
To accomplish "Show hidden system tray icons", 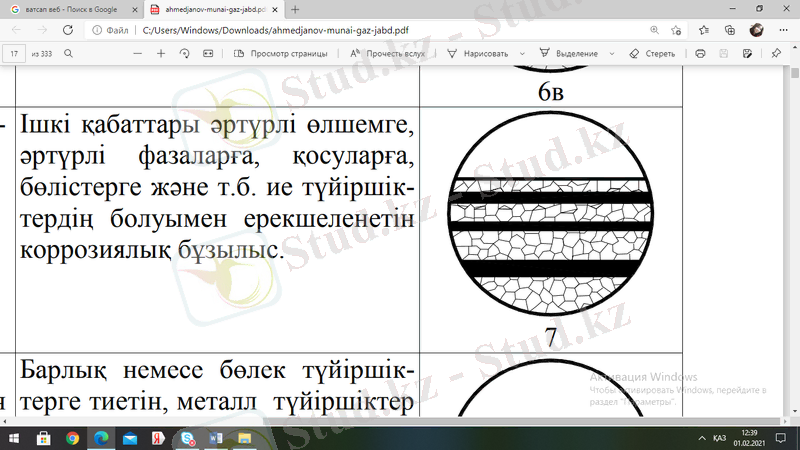I will 702,438.
